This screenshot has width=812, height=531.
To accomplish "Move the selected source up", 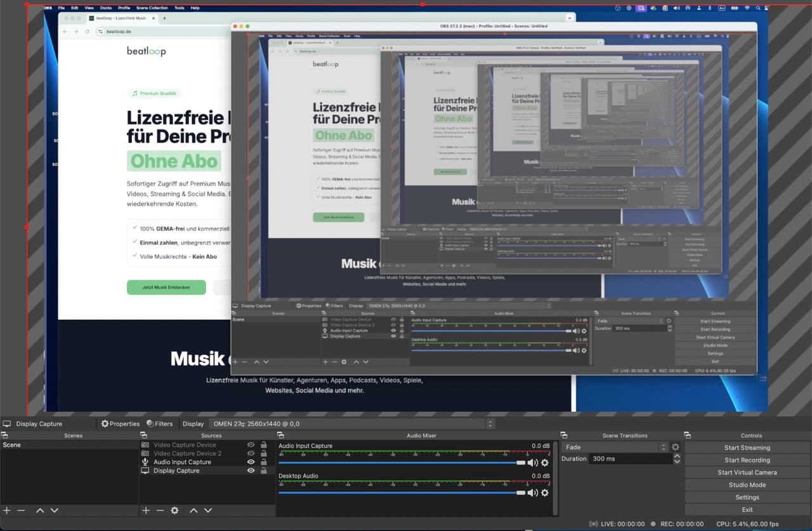I will (193, 510).
